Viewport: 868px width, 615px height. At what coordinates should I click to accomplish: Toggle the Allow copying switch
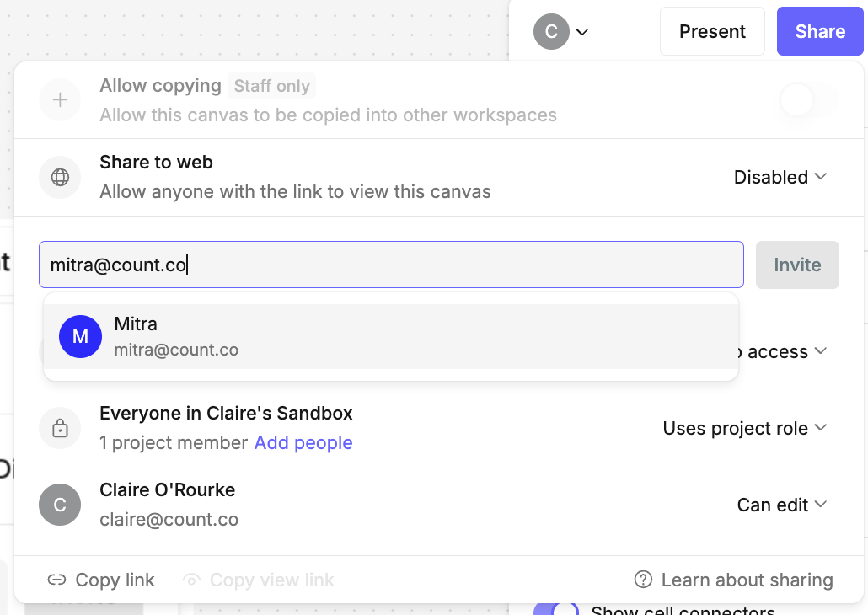pos(808,100)
